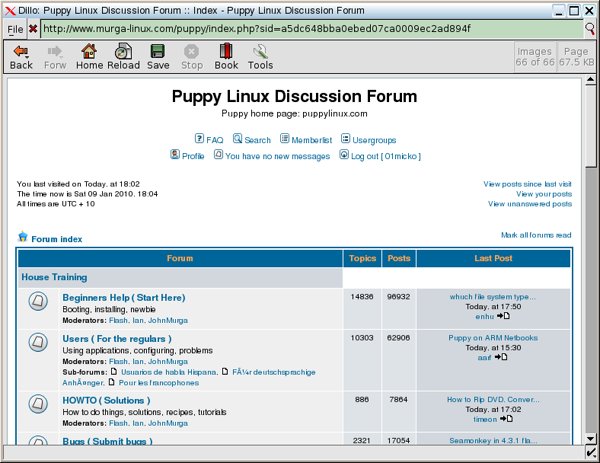Open the Book bookmarks button
The image size is (600, 463).
[x=226, y=57]
